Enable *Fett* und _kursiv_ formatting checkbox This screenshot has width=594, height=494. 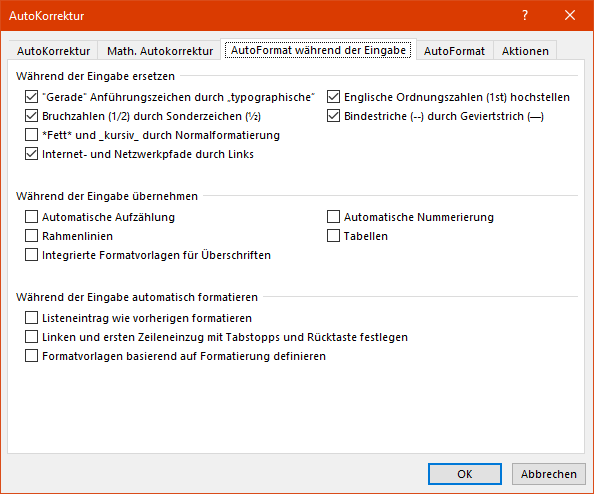31,135
